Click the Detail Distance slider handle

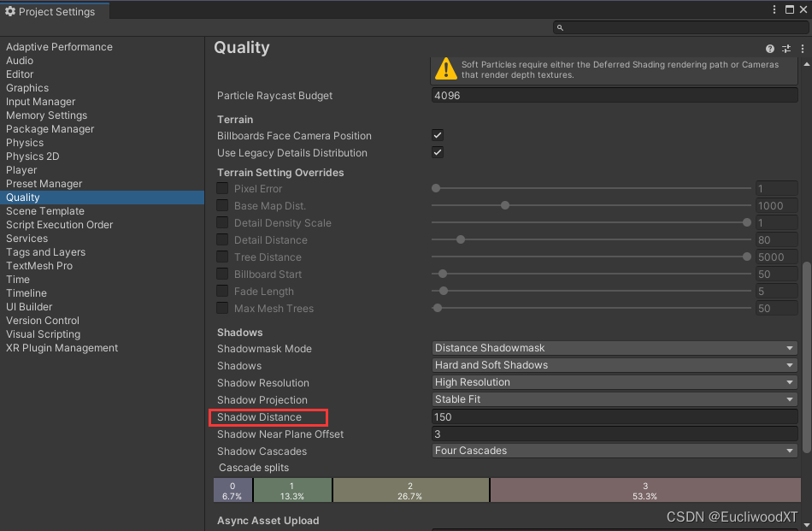461,239
